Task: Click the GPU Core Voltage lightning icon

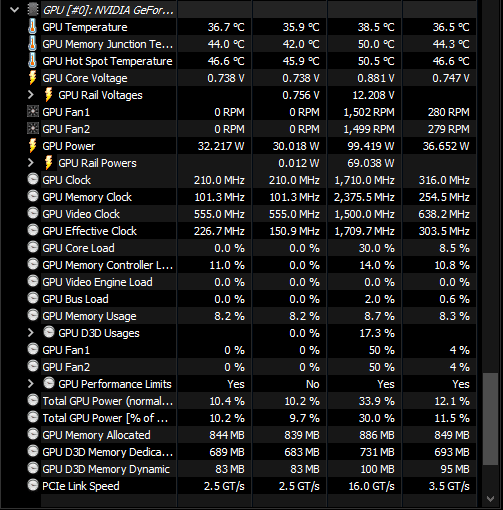Action: 32,78
